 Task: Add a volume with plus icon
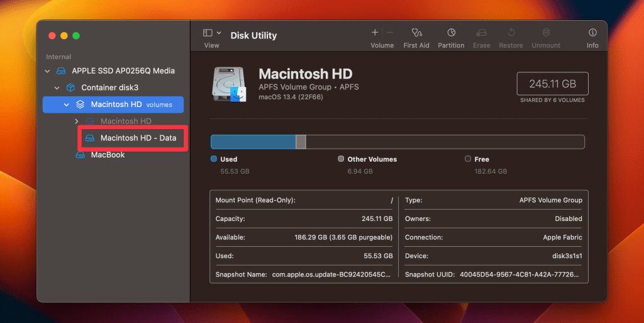[x=375, y=33]
